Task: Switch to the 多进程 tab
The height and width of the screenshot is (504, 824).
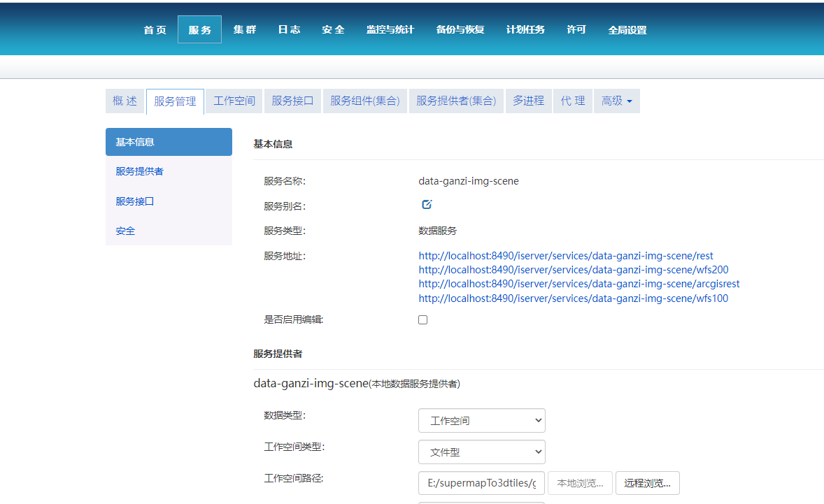Action: coord(528,101)
